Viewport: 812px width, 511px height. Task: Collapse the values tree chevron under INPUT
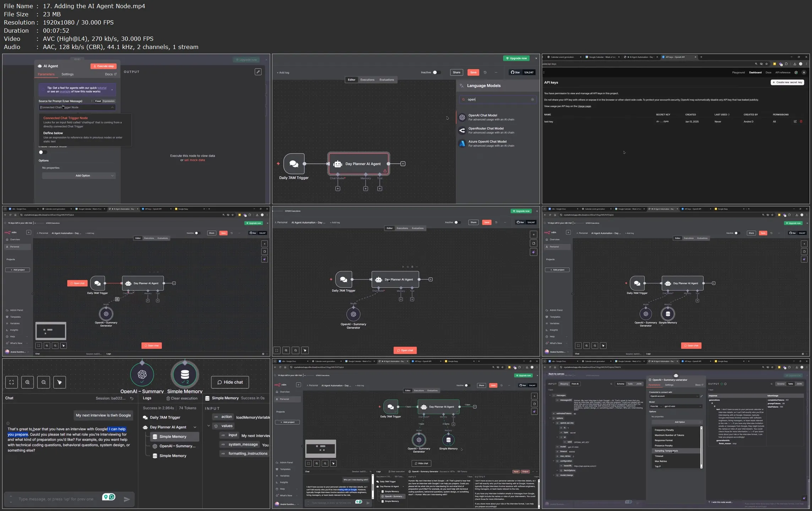(x=209, y=426)
